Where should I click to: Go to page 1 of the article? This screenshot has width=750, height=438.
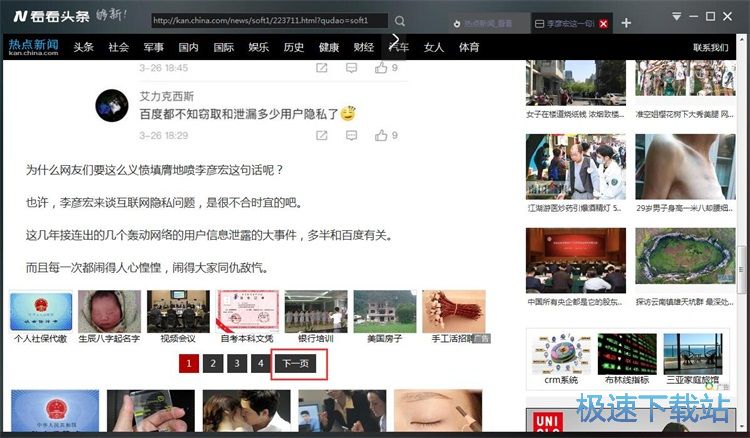coord(189,363)
